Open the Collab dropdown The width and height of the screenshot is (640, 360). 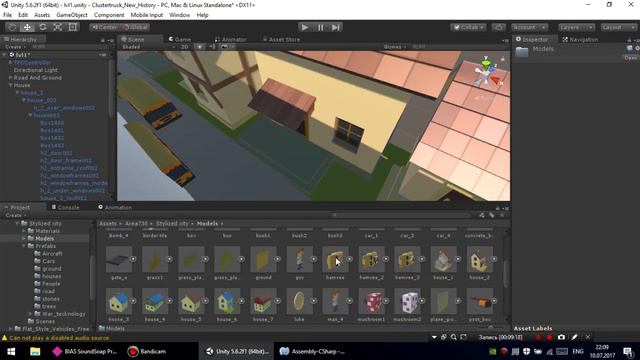(x=468, y=27)
